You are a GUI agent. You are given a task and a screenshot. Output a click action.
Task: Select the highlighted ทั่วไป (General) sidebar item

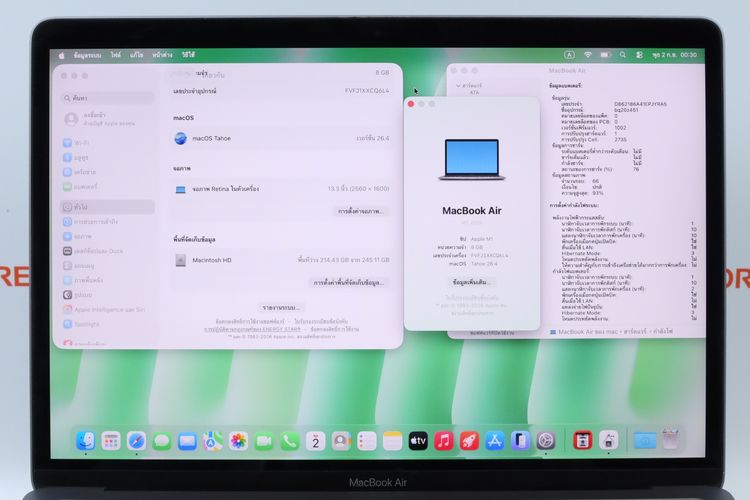click(x=108, y=207)
